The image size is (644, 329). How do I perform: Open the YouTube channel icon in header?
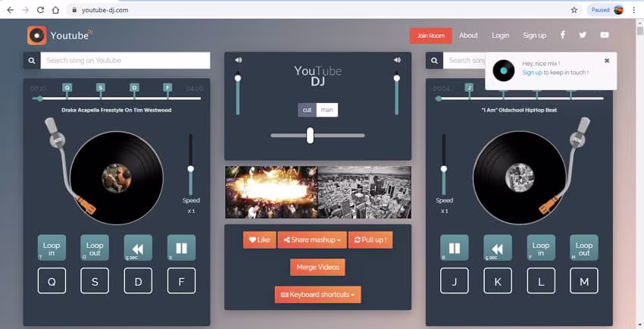605,35
